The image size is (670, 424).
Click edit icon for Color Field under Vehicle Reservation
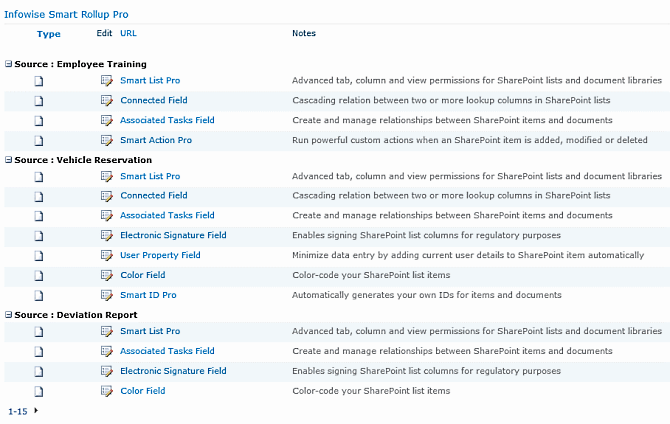(x=106, y=275)
